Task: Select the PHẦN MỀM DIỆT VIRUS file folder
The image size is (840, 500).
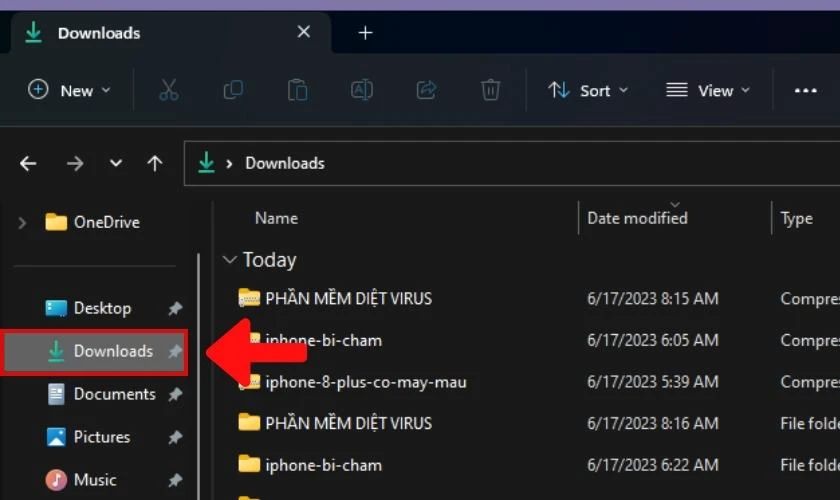Action: (349, 423)
